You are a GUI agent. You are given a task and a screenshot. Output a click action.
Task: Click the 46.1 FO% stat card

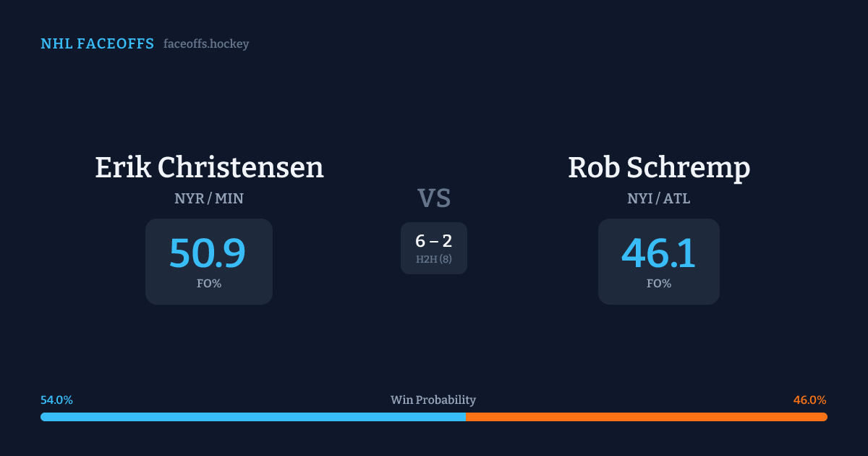[658, 261]
